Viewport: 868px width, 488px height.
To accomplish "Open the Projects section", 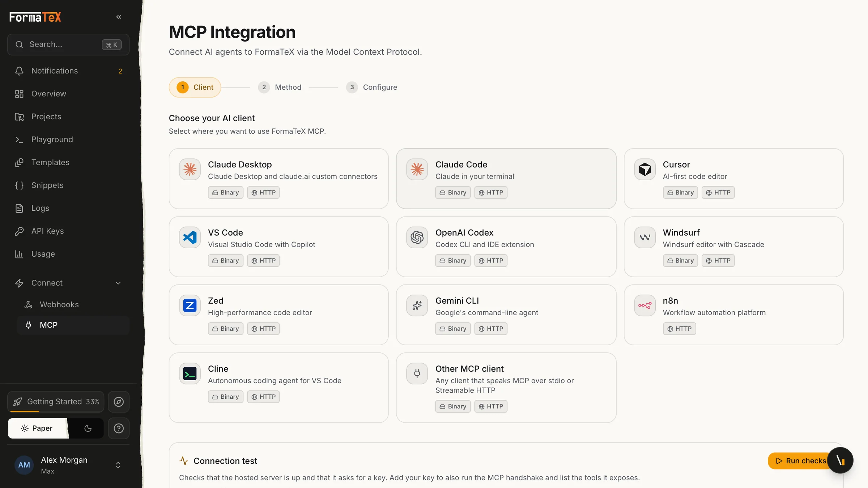I will (x=68, y=116).
